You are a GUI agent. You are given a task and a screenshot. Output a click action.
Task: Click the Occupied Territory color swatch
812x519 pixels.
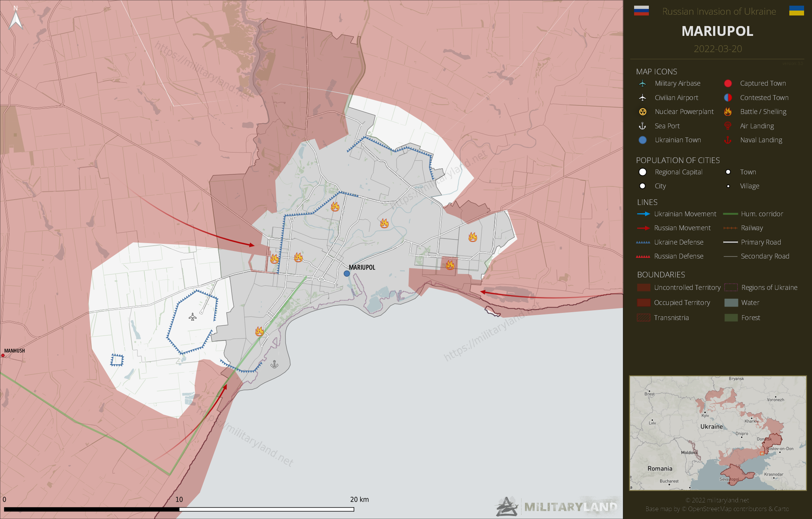click(x=644, y=303)
